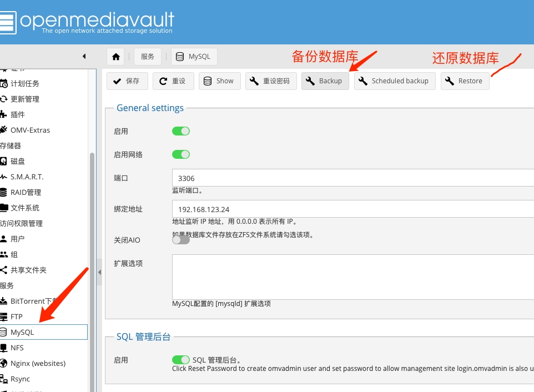This screenshot has height=392, width=534.
Task: Click the 重设 reset button
Action: 173,81
